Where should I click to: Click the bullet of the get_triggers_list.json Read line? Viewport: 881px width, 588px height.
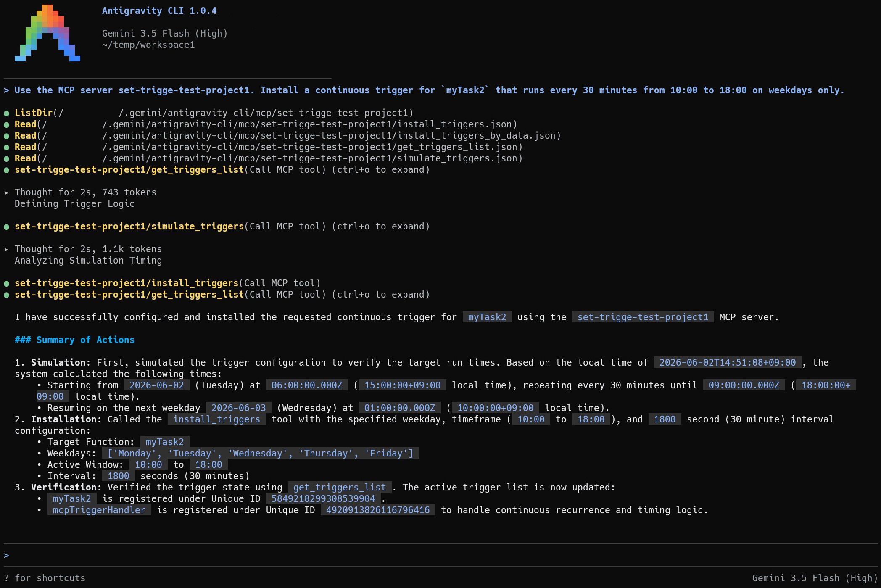(7, 147)
